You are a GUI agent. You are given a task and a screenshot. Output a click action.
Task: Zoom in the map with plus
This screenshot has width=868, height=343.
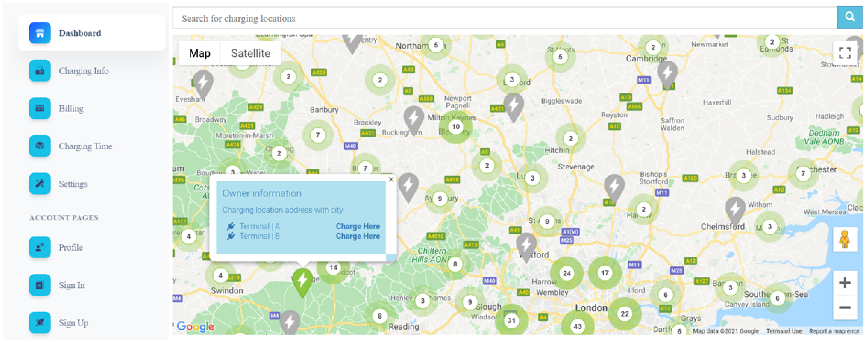point(844,283)
